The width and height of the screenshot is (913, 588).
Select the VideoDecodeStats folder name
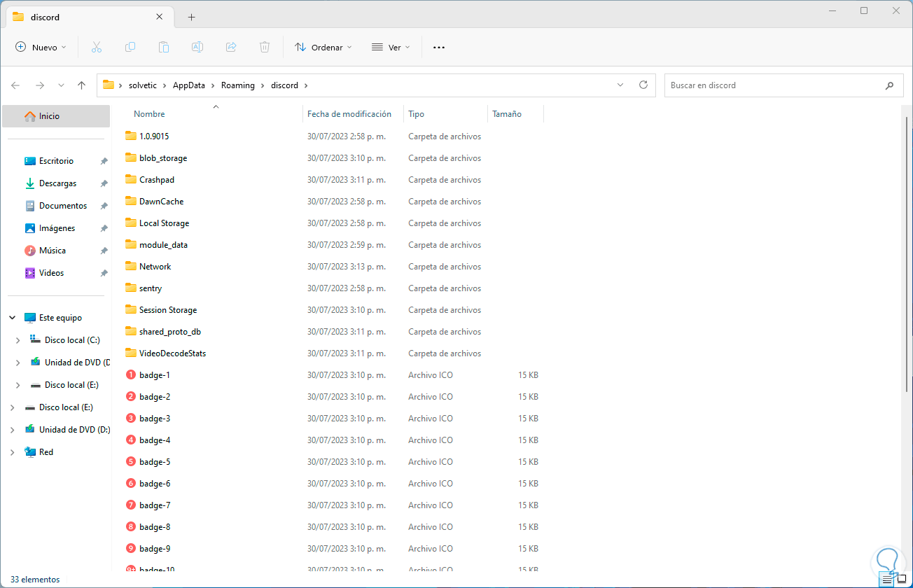tap(172, 353)
